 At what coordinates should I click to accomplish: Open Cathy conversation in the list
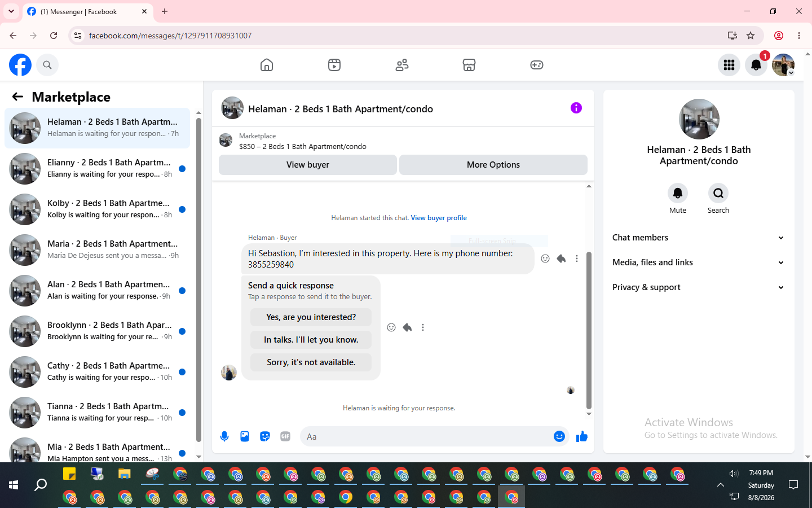pyautogui.click(x=97, y=372)
